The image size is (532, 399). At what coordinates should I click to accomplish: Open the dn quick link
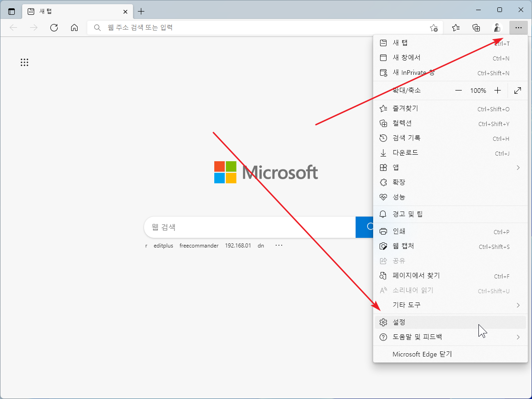point(260,246)
